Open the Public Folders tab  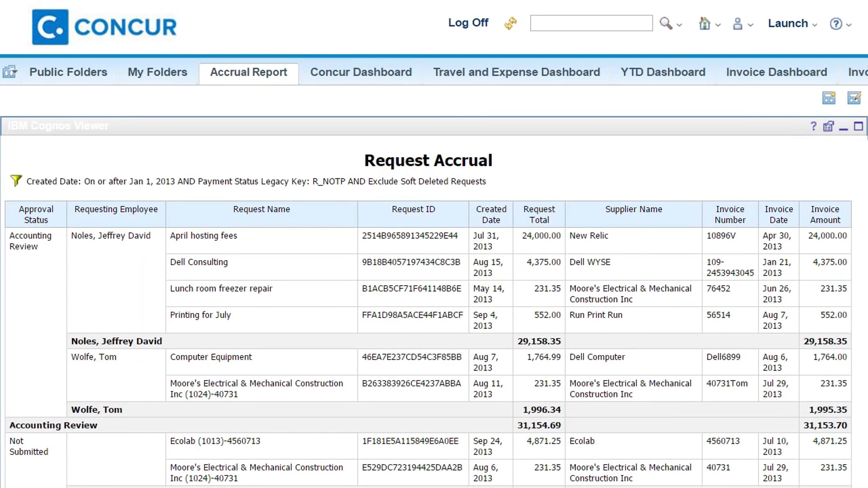coord(68,72)
